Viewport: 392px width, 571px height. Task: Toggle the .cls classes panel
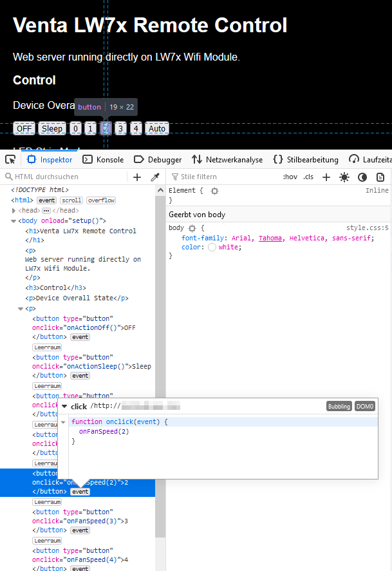click(x=309, y=177)
